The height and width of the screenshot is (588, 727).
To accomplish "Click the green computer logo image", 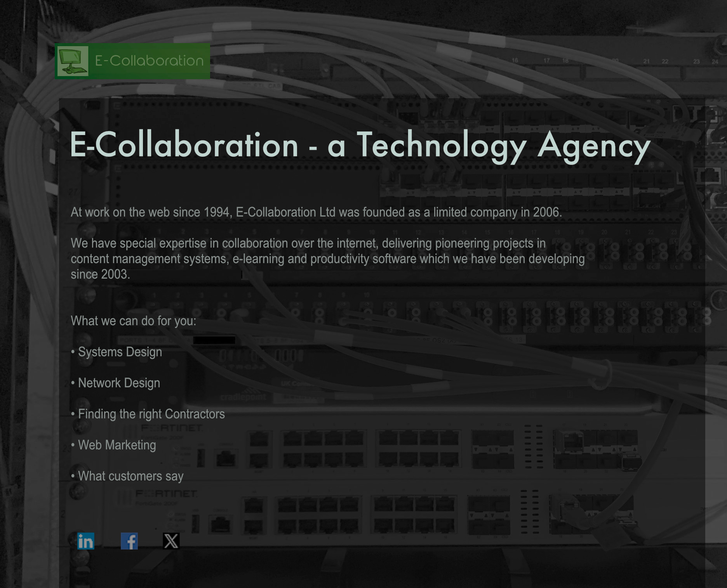I will coord(73,61).
